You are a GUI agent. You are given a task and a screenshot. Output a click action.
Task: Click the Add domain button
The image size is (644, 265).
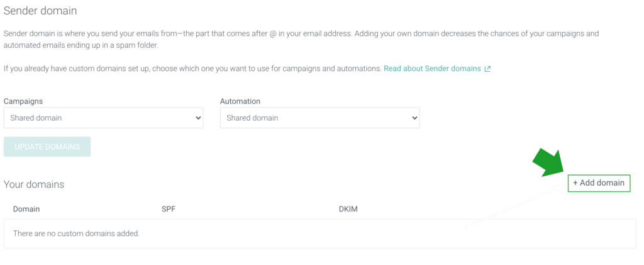[x=599, y=183]
